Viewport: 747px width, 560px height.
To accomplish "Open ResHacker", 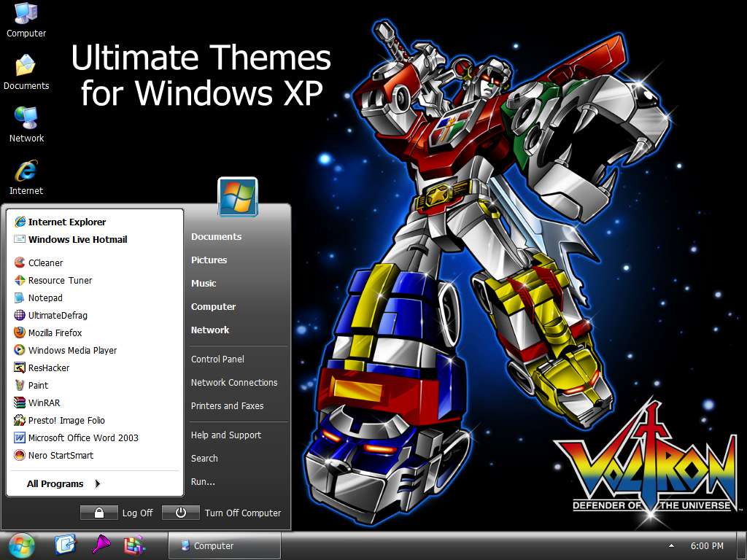I will [x=47, y=367].
